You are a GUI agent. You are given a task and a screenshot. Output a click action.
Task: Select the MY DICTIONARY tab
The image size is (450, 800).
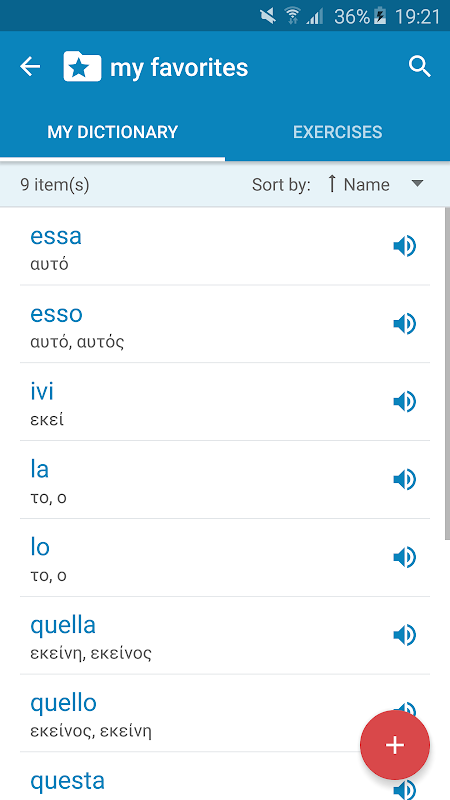click(x=112, y=132)
